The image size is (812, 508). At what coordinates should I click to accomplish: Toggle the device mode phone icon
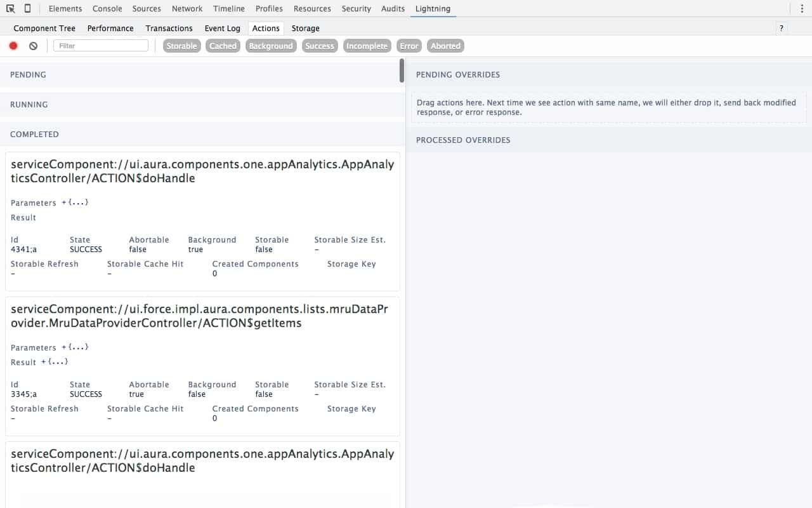click(27, 9)
